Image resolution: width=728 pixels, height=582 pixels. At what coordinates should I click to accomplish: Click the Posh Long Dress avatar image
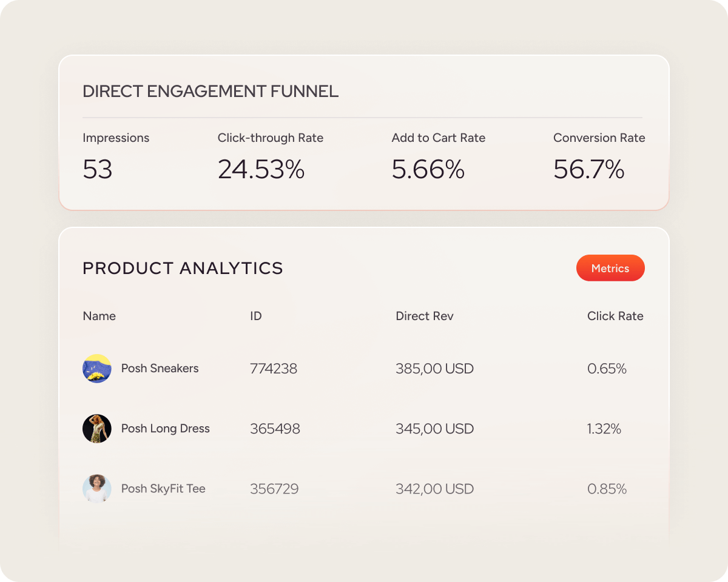pyautogui.click(x=97, y=429)
